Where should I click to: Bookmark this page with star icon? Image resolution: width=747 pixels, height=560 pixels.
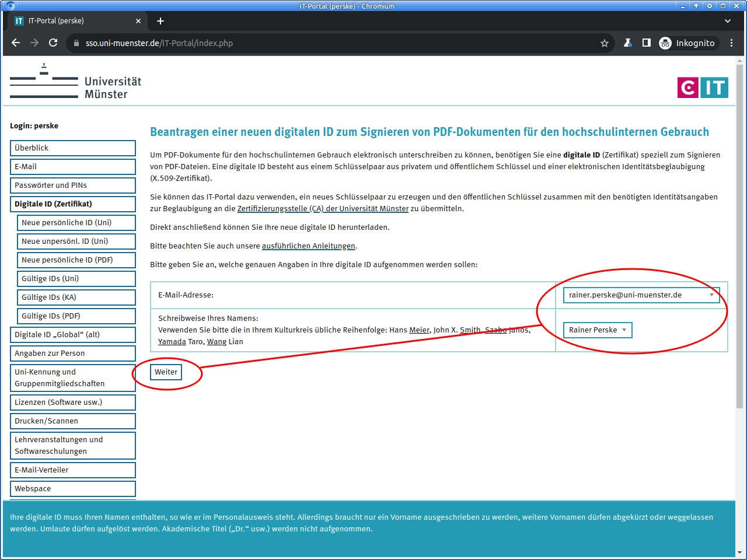(x=605, y=43)
